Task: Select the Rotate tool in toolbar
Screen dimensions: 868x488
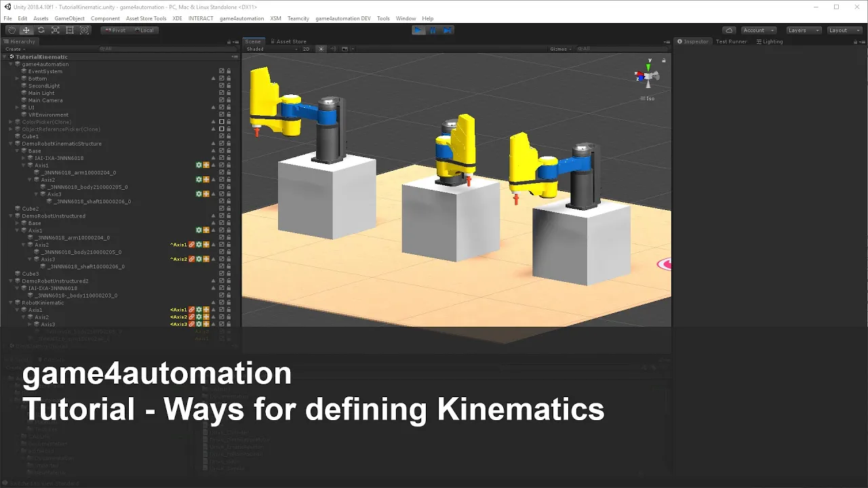Action: (x=41, y=30)
